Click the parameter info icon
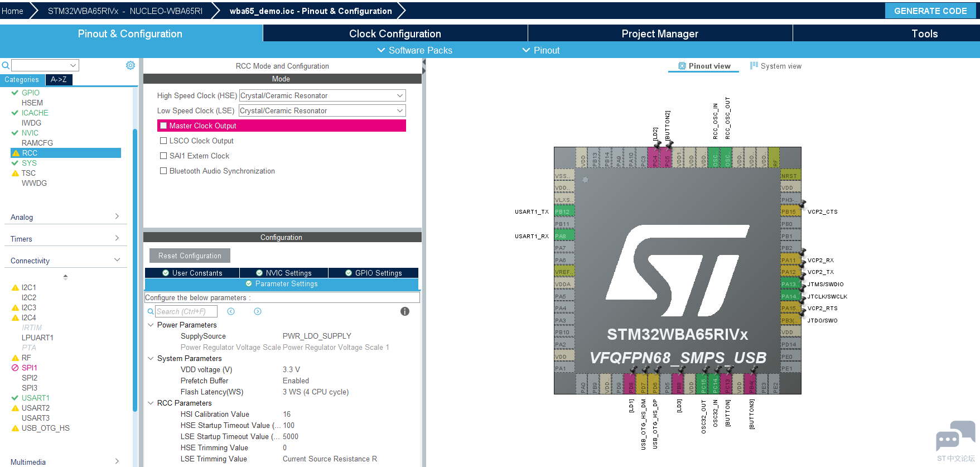Screen dimensions: 980x467 click(x=405, y=311)
